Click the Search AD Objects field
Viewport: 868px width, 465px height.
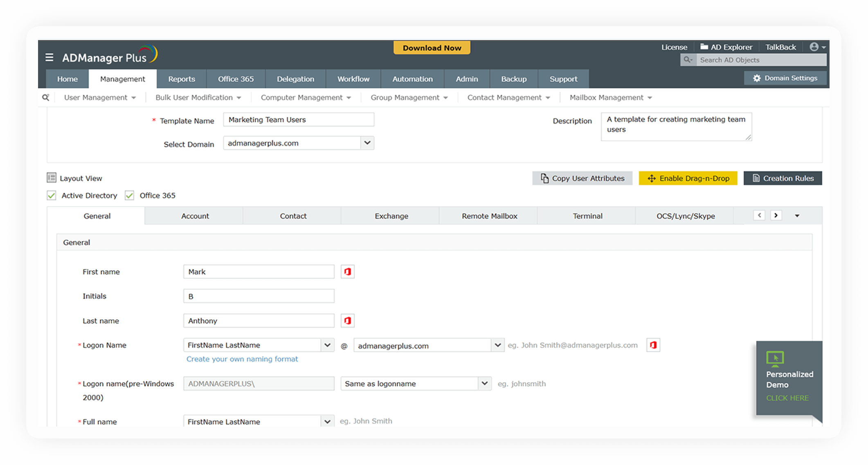761,60
